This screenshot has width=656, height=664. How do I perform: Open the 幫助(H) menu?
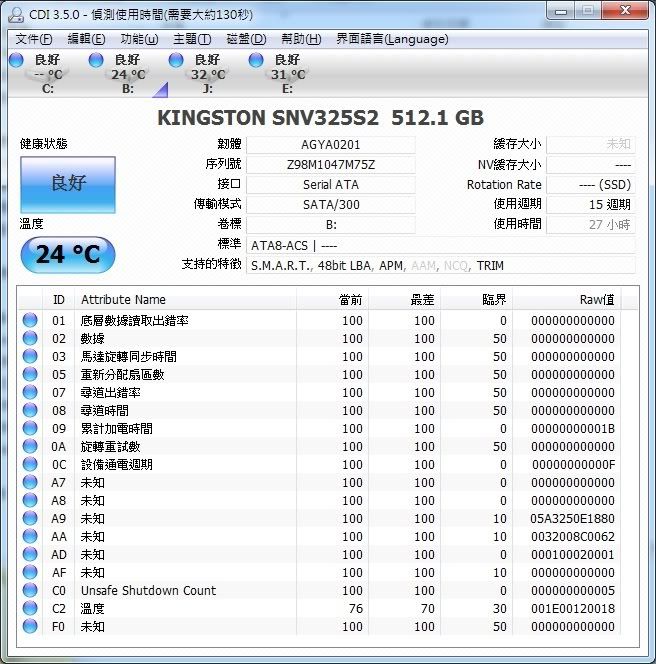click(x=301, y=39)
